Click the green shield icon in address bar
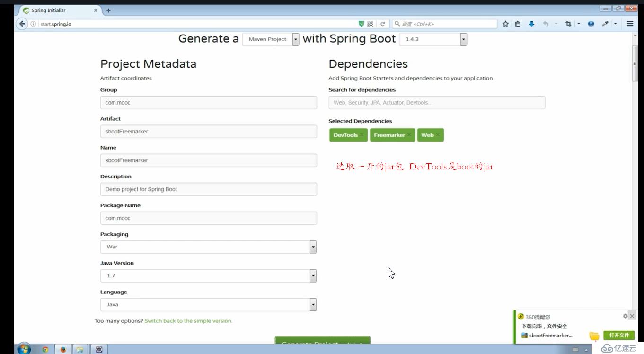 point(362,24)
